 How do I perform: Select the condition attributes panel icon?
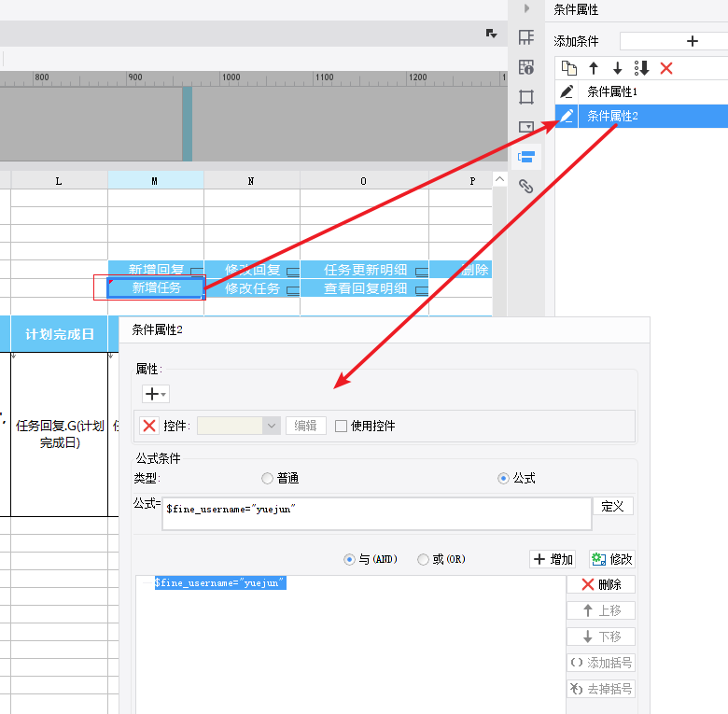tap(526, 157)
